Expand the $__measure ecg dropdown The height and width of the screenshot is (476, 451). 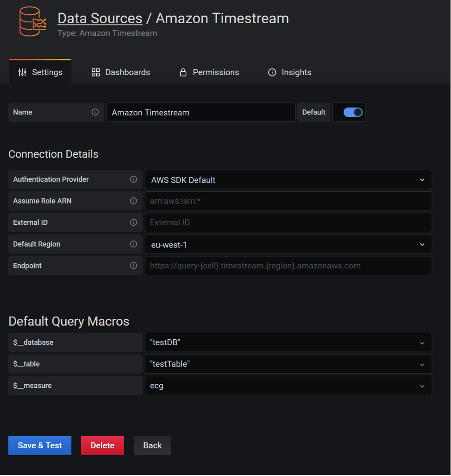coord(288,386)
